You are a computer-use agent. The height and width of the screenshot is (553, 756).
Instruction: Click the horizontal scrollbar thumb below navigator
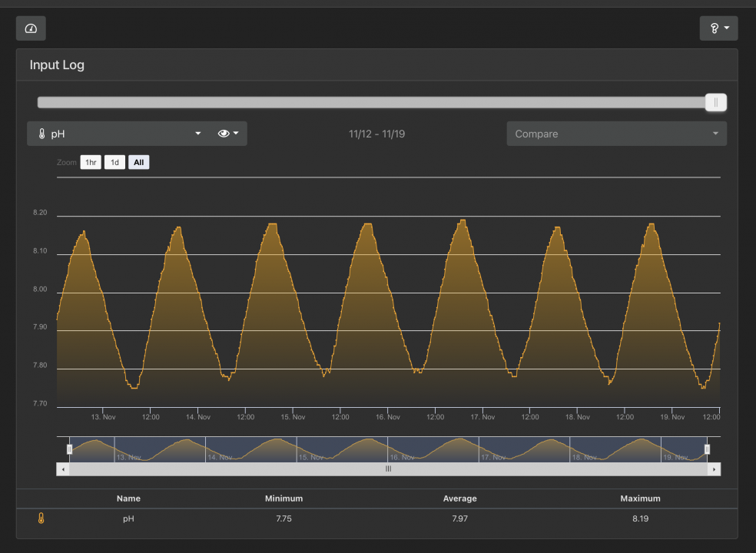tap(388, 469)
